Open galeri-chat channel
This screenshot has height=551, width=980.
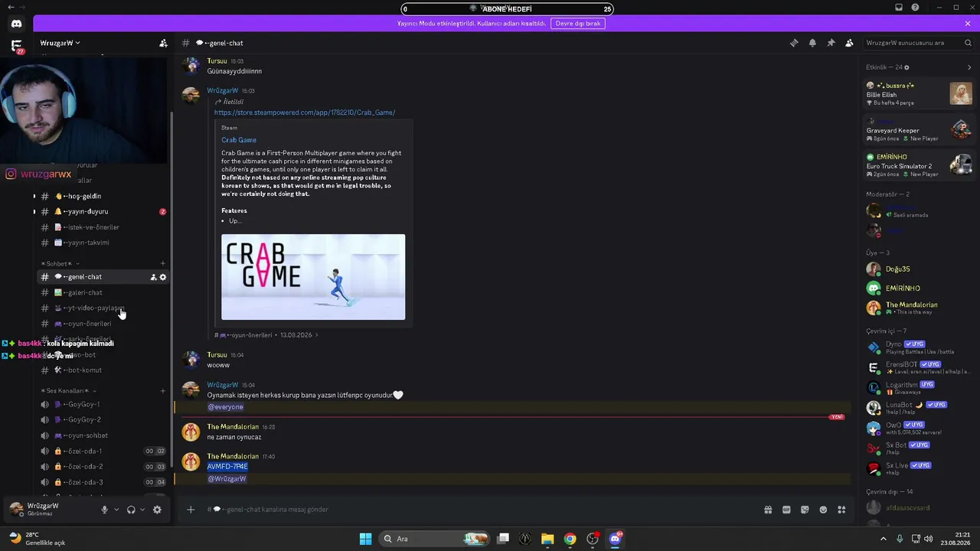click(x=103, y=292)
